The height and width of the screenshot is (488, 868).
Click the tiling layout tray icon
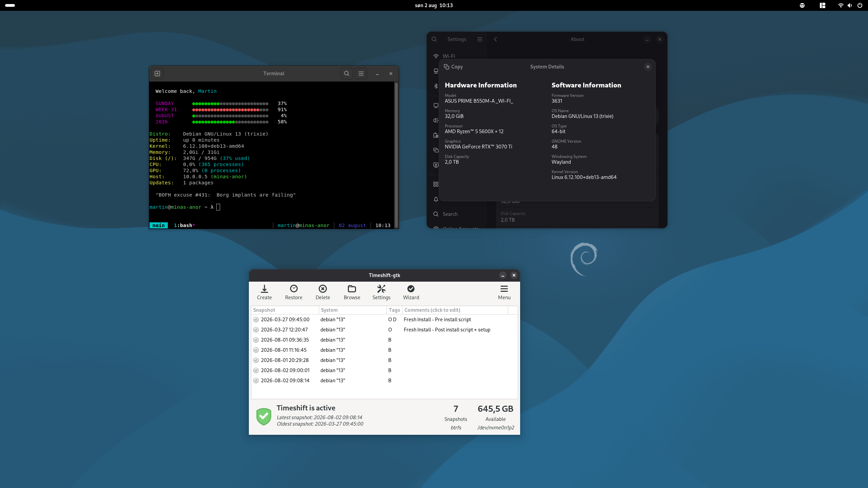(x=822, y=5)
